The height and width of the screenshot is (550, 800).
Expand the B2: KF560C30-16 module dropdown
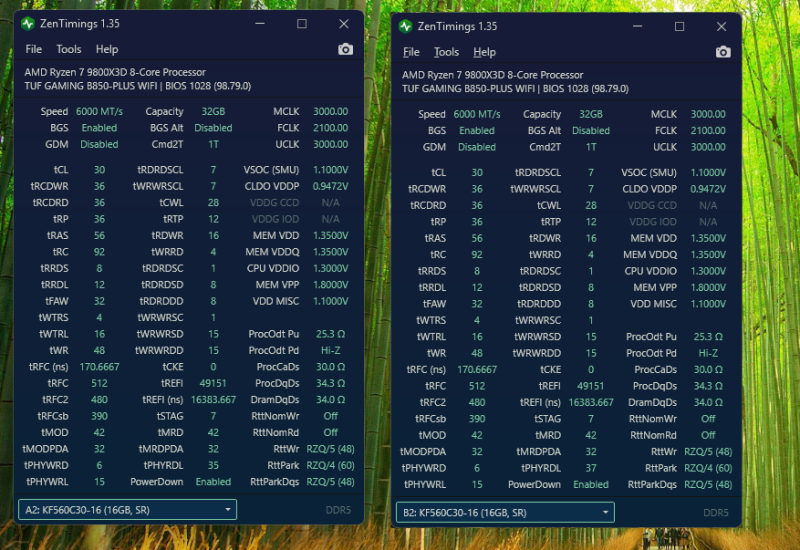(x=505, y=512)
